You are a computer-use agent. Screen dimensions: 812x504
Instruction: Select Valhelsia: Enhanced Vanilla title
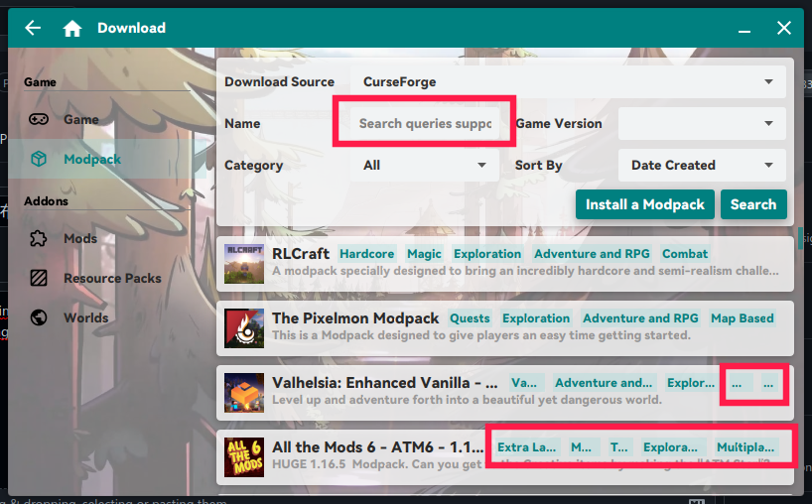click(x=385, y=382)
